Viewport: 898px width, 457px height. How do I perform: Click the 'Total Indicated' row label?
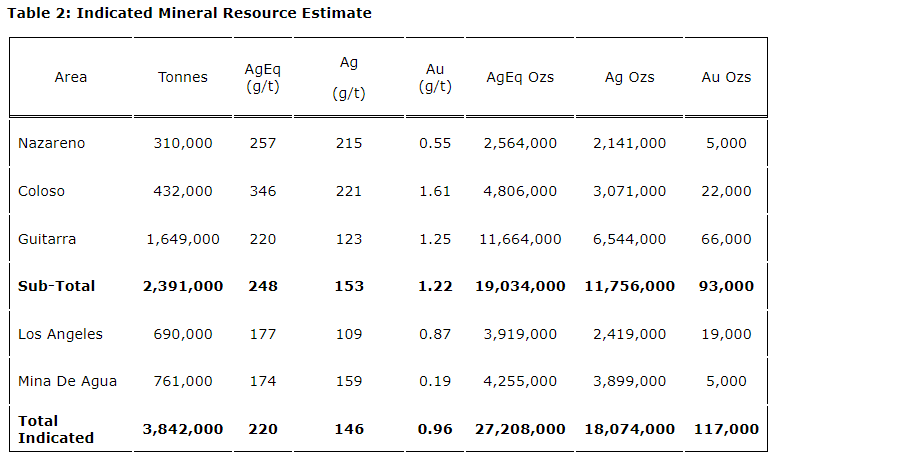point(56,430)
